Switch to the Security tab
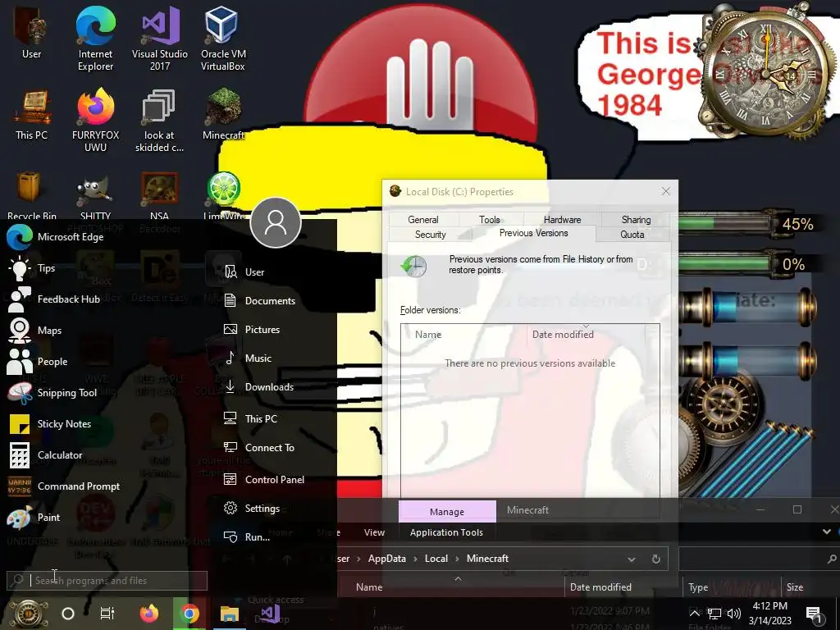The width and height of the screenshot is (840, 630). click(430, 235)
